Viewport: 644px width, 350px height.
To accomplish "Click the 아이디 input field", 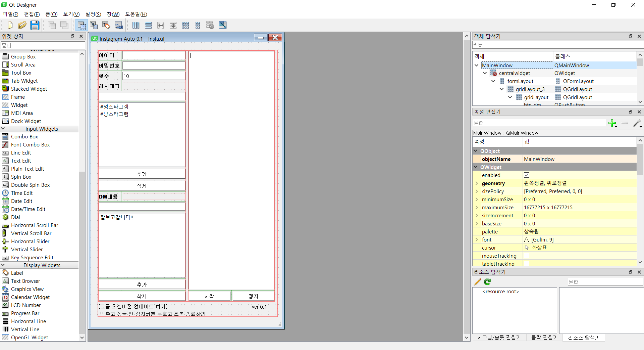I will tap(154, 55).
